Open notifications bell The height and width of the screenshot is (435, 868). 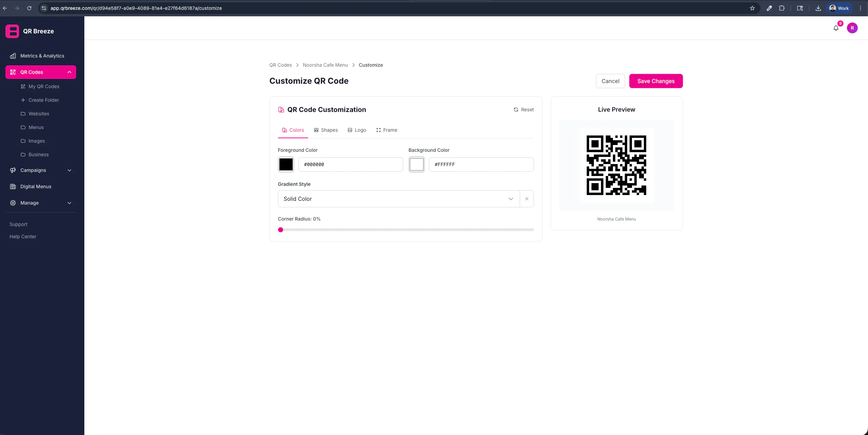pos(836,28)
